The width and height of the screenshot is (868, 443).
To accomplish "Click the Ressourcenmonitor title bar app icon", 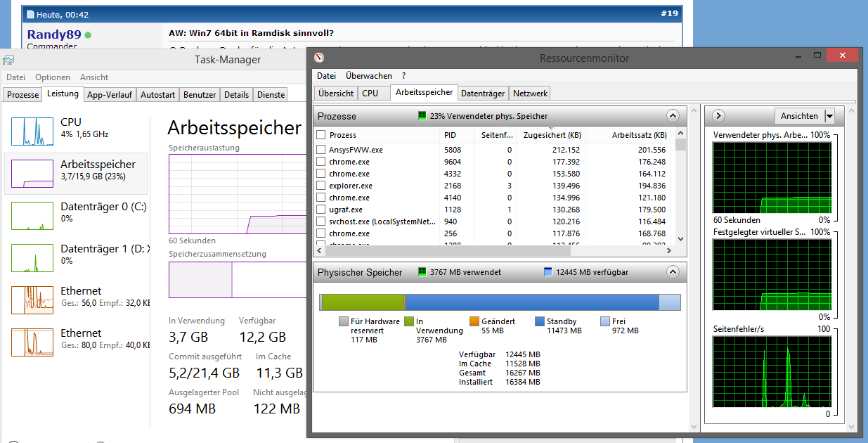I will click(x=319, y=58).
